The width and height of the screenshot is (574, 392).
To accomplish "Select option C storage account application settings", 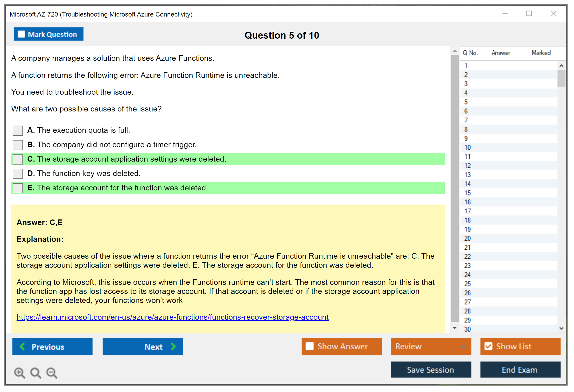I will click(18, 159).
